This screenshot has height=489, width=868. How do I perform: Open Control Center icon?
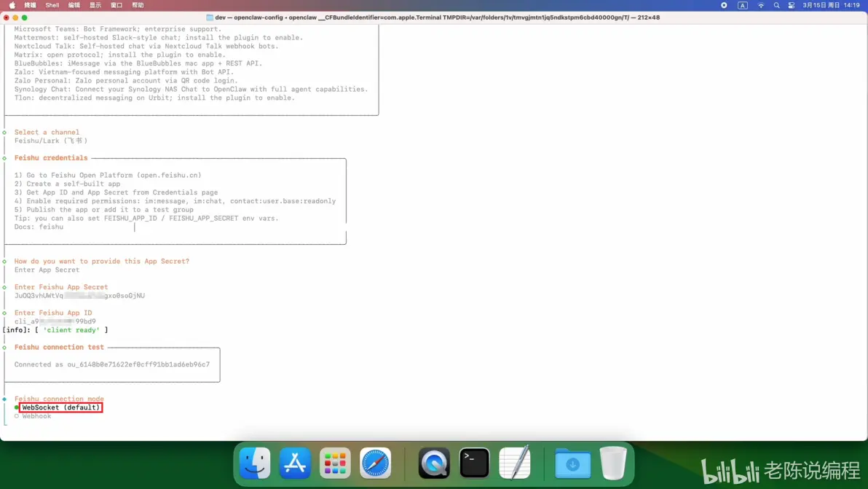(791, 5)
